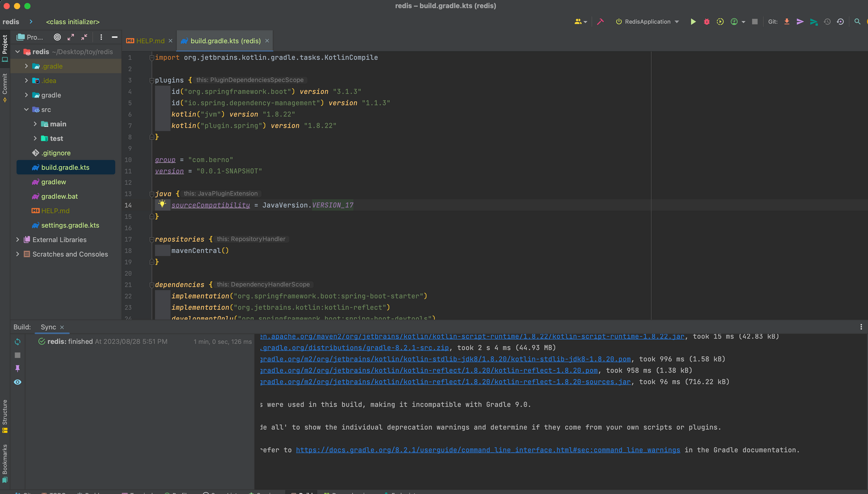Fold the import statement on line 1
Image resolution: width=868 pixels, height=494 pixels.
tap(152, 58)
